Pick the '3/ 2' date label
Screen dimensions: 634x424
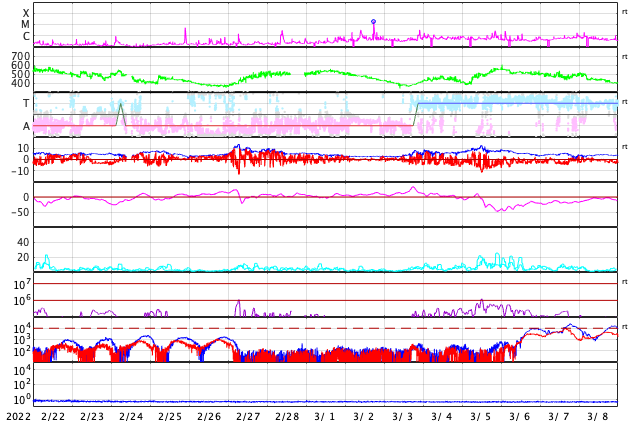(364, 417)
